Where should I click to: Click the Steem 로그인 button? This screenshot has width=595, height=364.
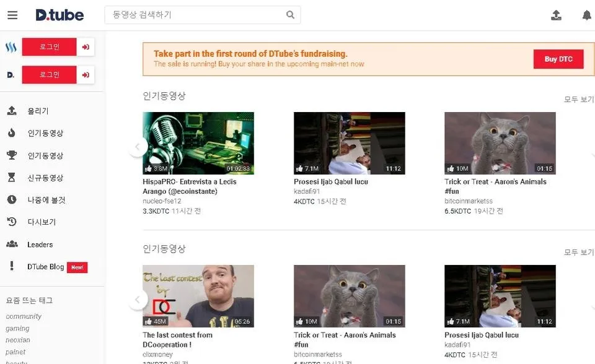[x=50, y=47]
